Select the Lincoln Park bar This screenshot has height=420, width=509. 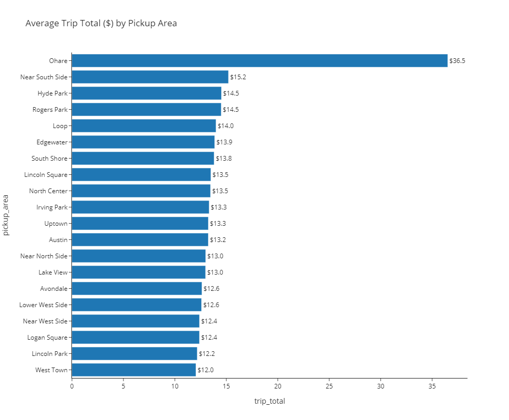pos(134,354)
